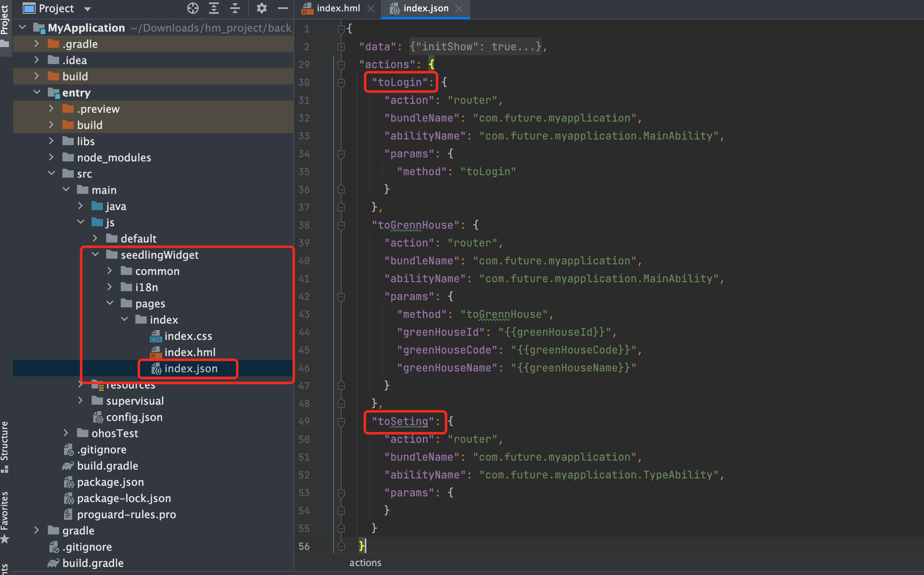924x575 pixels.
Task: Click the collapsed initShow placeholder text
Action: point(475,47)
